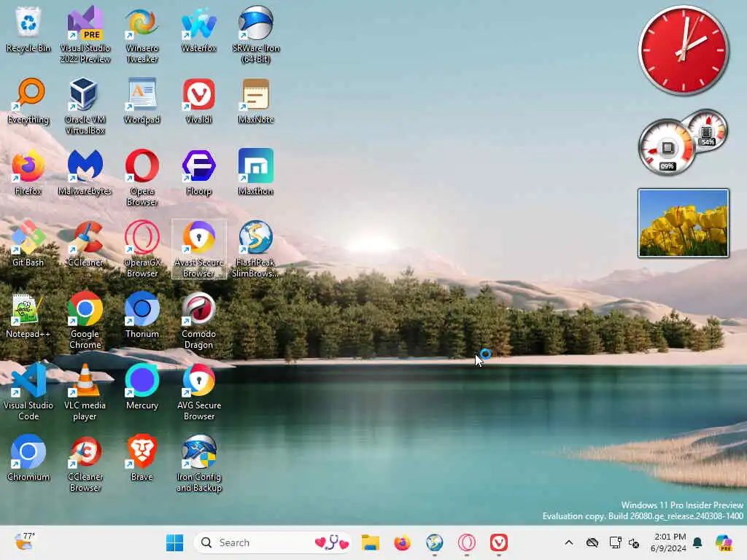Click the Google Chrome desktop shortcut
The image size is (747, 560).
85,320
